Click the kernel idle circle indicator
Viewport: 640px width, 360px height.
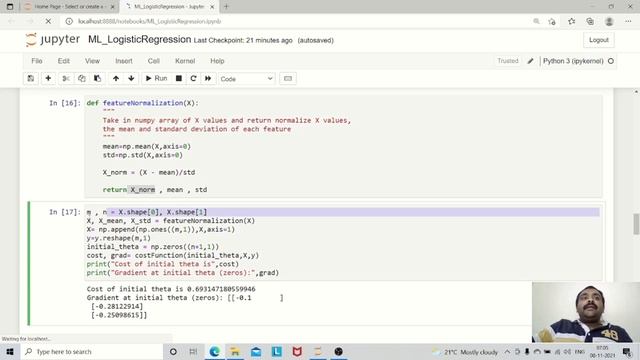[611, 61]
